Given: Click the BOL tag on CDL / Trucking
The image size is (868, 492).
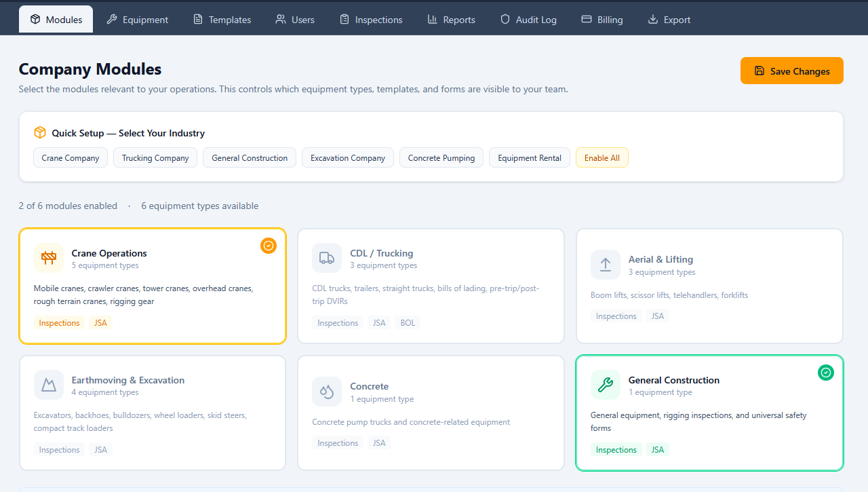Looking at the screenshot, I should coord(408,323).
